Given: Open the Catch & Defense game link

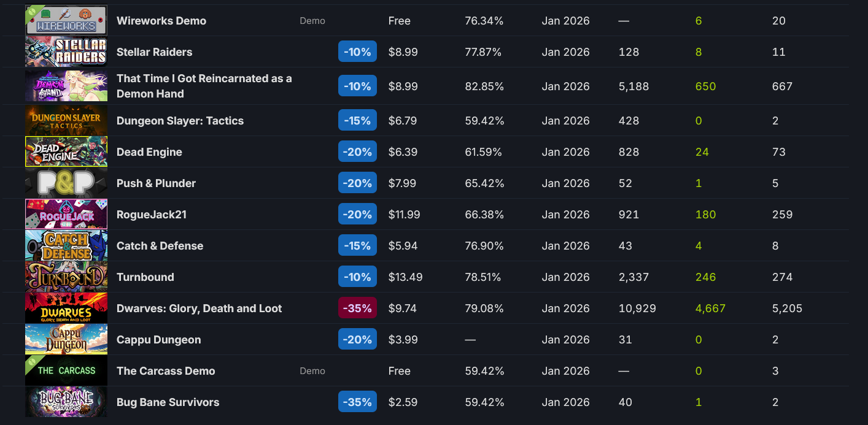Looking at the screenshot, I should [x=160, y=246].
